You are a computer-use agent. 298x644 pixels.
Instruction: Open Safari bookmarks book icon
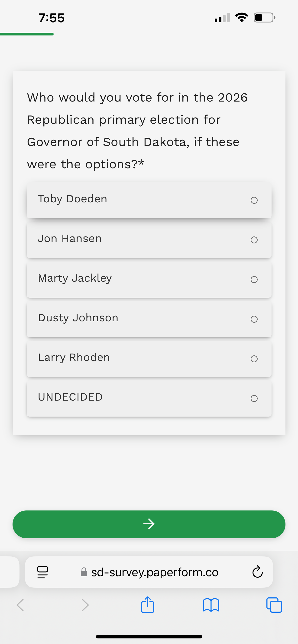211,605
